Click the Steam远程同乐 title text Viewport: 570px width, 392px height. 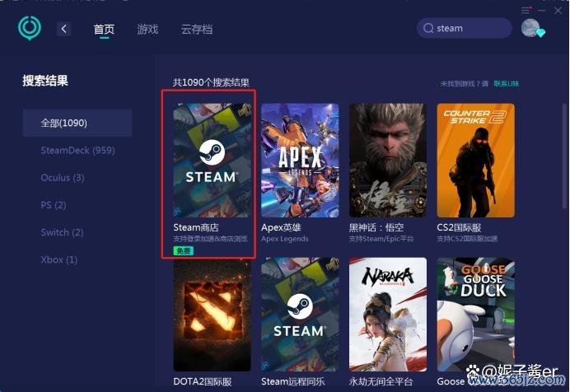[x=293, y=381]
